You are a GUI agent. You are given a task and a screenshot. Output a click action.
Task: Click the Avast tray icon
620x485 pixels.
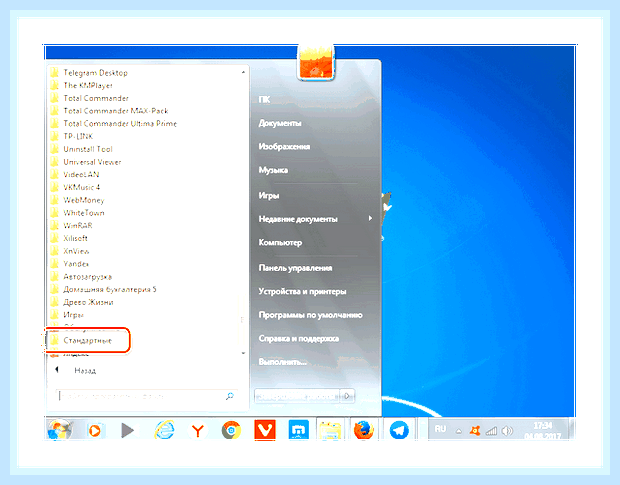tap(475, 430)
